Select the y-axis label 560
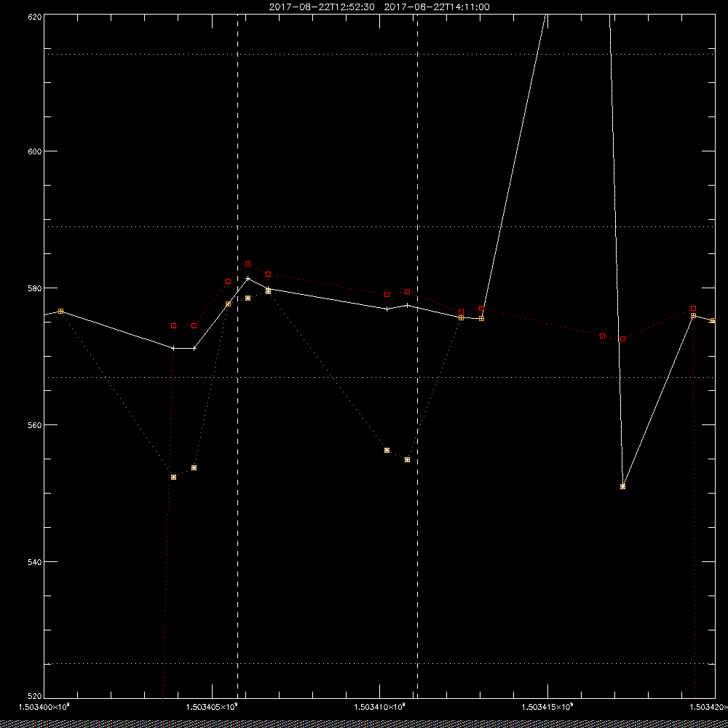728x728 pixels. tap(35, 425)
